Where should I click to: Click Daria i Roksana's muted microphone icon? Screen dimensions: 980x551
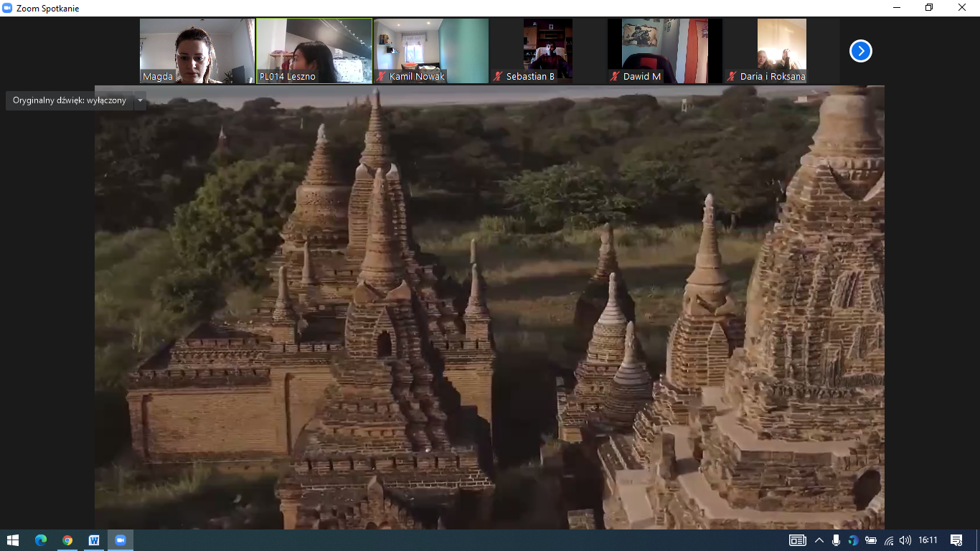coord(732,76)
